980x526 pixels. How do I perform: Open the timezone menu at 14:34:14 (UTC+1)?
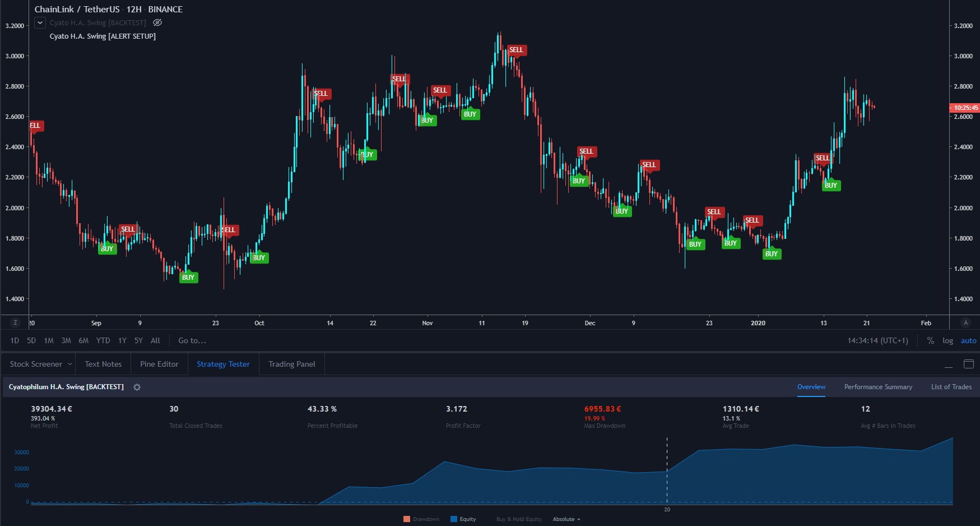[877, 340]
